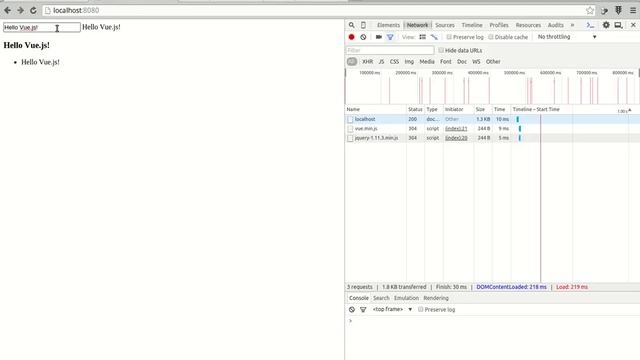Image resolution: width=640 pixels, height=360 pixels.
Task: Select the localhost request row
Action: tap(492, 119)
